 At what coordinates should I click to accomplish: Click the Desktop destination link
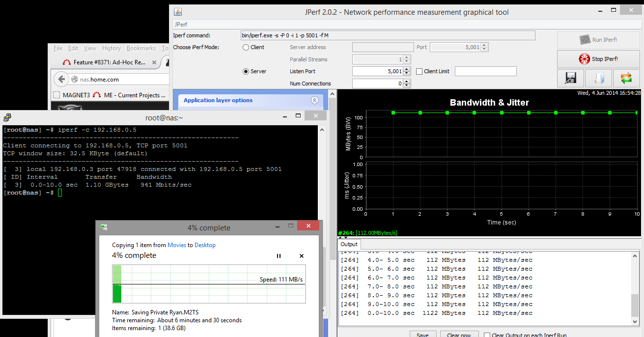click(x=205, y=245)
